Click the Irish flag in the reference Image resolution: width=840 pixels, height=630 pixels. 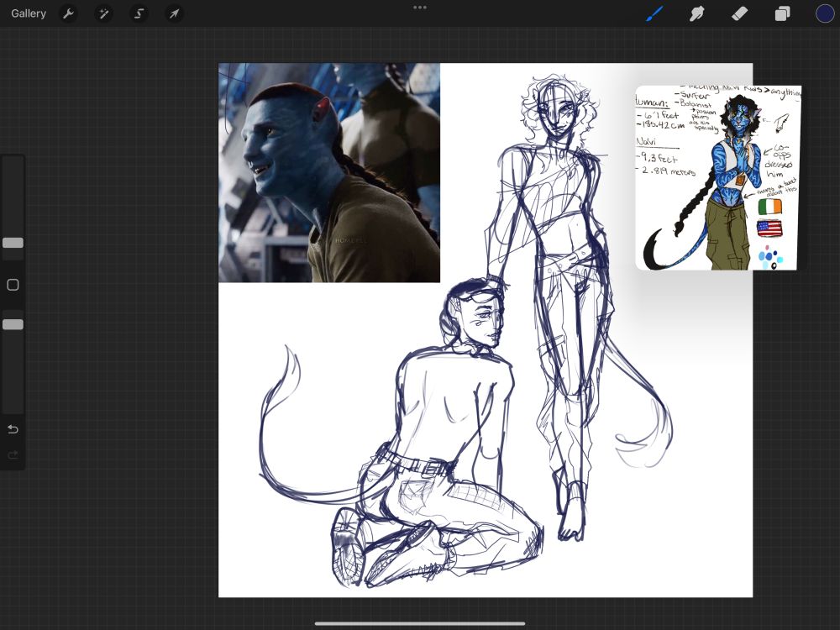(x=769, y=207)
